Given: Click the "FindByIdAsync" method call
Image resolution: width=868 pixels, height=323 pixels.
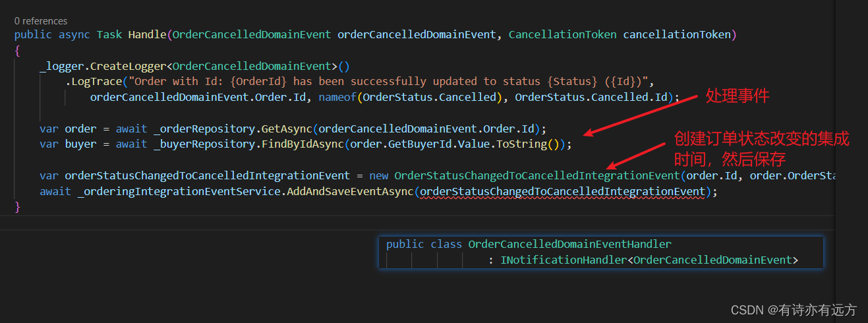Looking at the screenshot, I should [303, 144].
